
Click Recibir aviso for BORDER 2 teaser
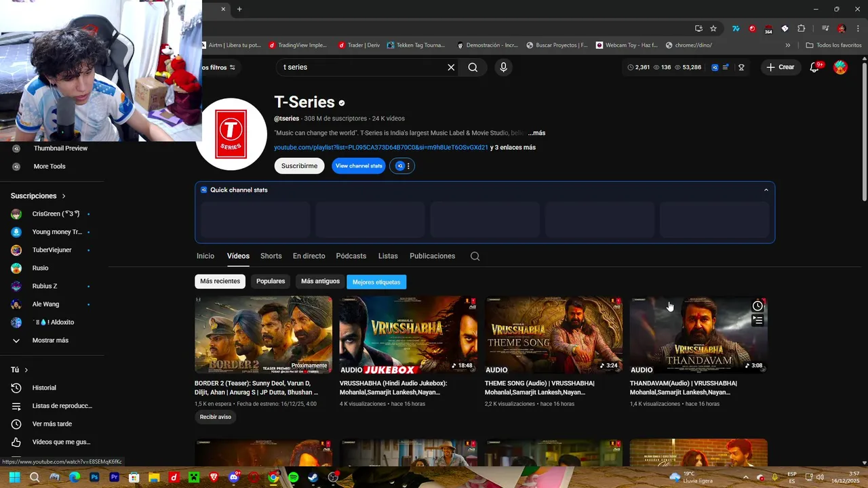216,417
